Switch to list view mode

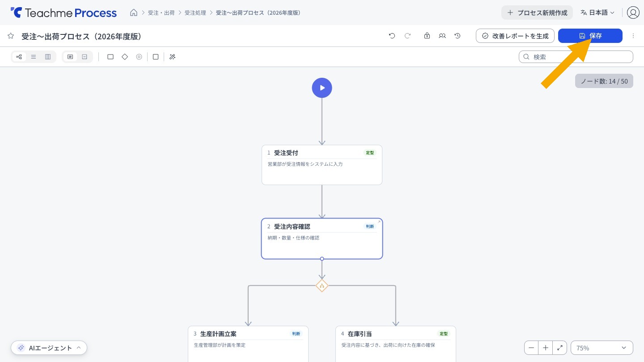pyautogui.click(x=34, y=57)
